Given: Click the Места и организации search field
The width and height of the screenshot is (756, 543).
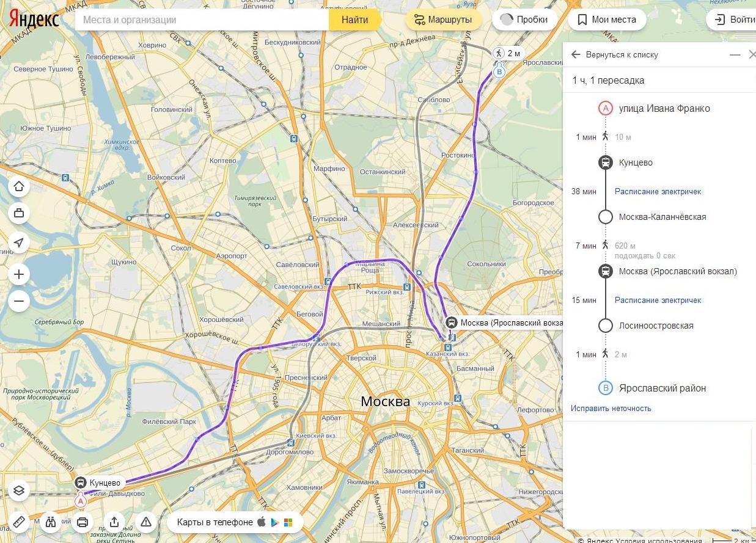Looking at the screenshot, I should [x=202, y=20].
